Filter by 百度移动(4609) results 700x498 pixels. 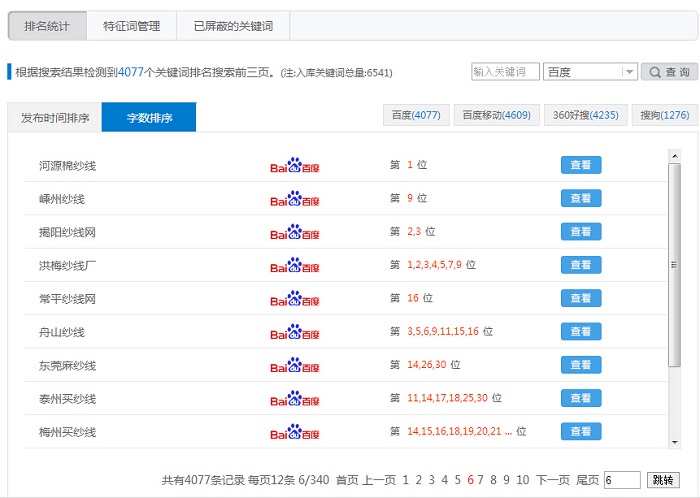[x=497, y=116]
